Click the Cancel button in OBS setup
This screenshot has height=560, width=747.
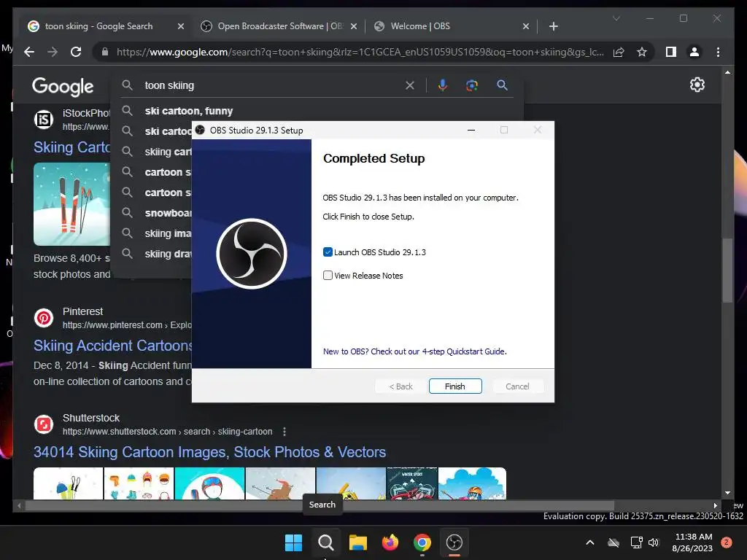point(517,386)
